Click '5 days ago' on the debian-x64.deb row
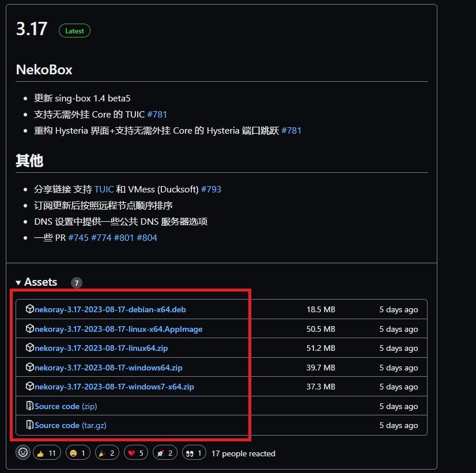 (x=399, y=309)
